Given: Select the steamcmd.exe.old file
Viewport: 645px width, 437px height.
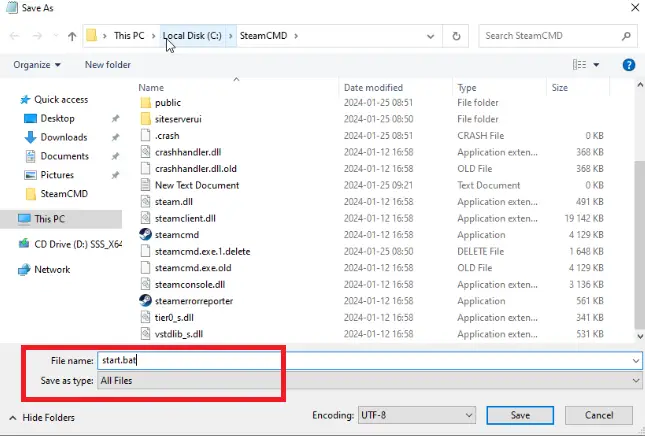Looking at the screenshot, I should click(193, 268).
